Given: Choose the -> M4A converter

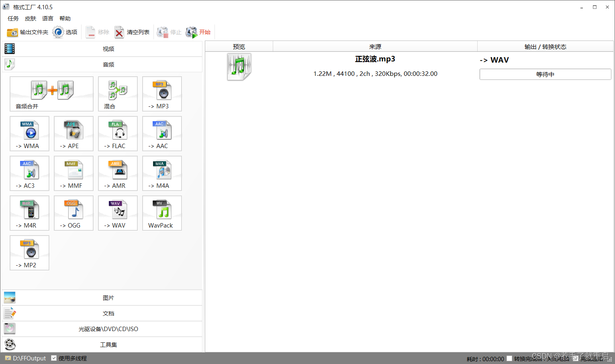Looking at the screenshot, I should click(162, 173).
